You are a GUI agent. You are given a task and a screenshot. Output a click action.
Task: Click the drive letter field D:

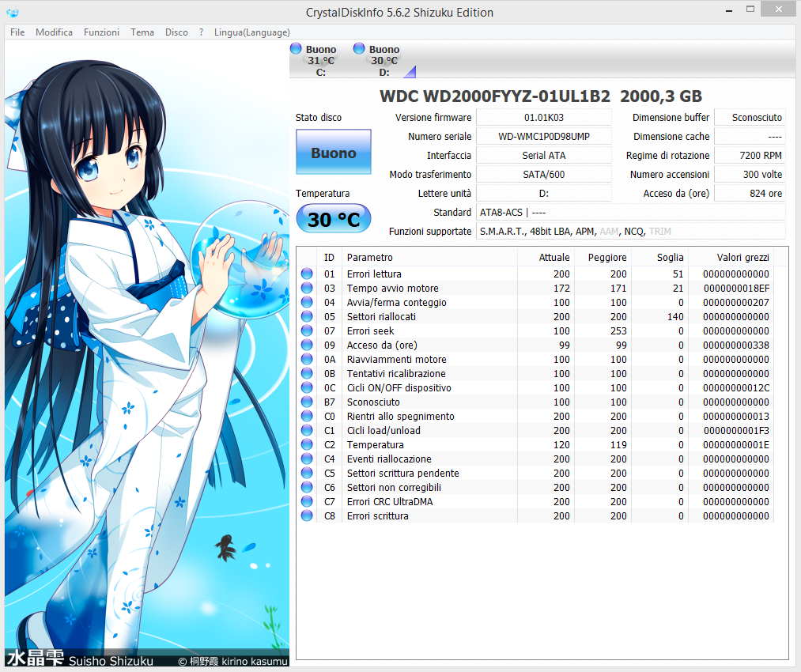[x=544, y=193]
